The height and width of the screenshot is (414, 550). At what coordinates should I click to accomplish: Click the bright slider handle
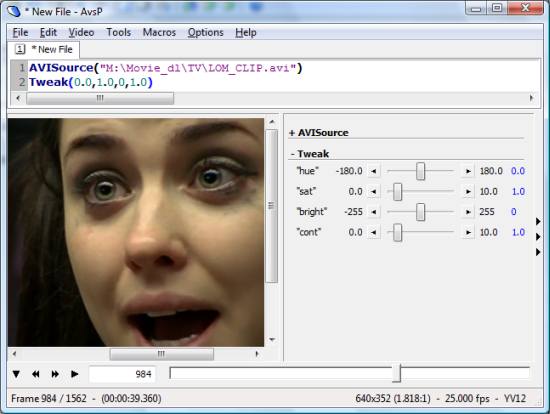tap(421, 212)
